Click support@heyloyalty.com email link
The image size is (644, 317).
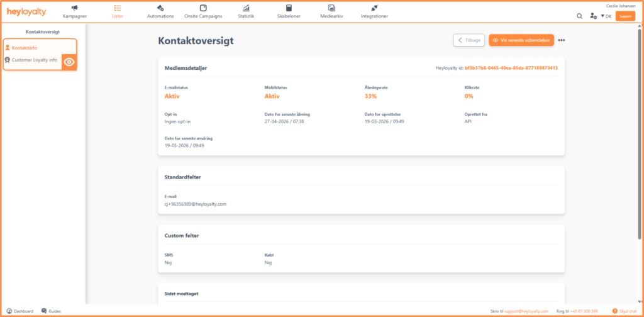[526, 311]
